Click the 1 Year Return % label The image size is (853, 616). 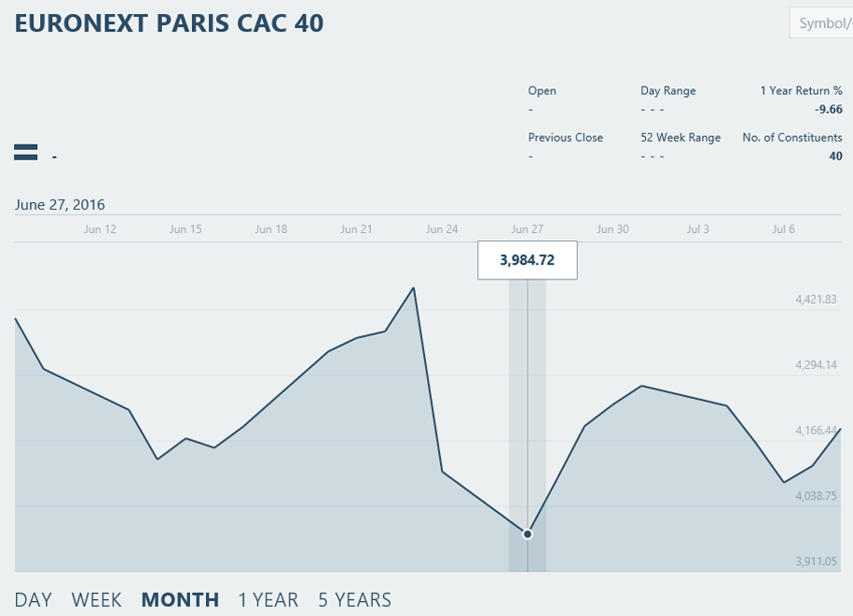tap(801, 90)
